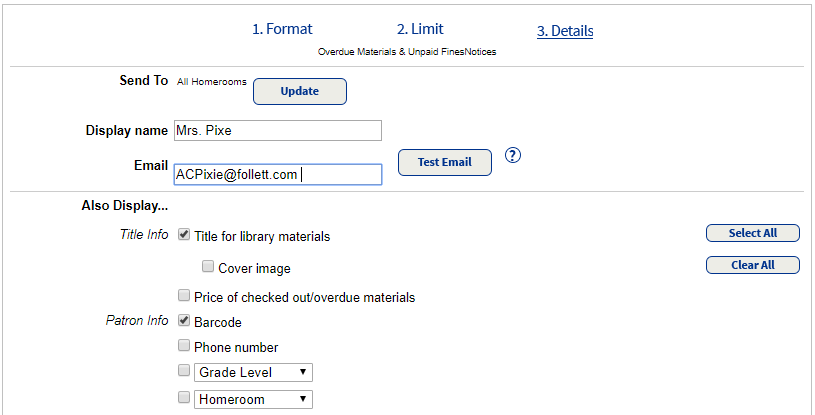Viewport: 815px width, 415px height.
Task: Click into the Display name field
Action: [277, 131]
